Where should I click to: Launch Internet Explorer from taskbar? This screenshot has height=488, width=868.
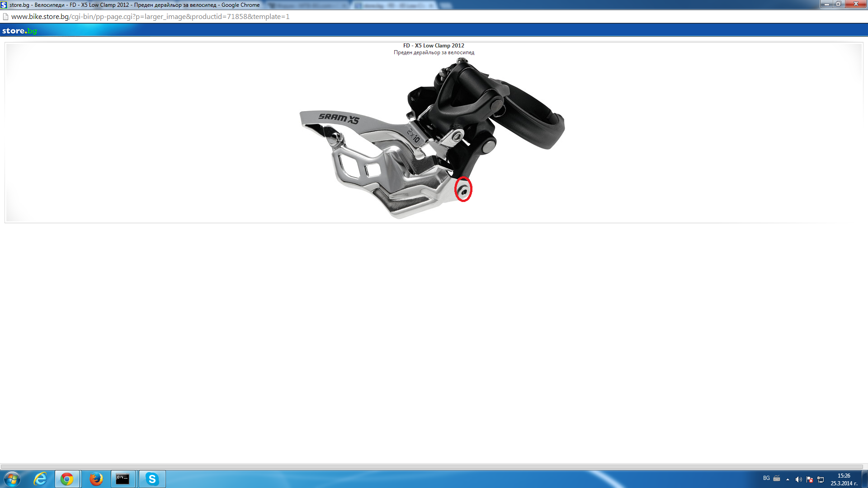40,479
